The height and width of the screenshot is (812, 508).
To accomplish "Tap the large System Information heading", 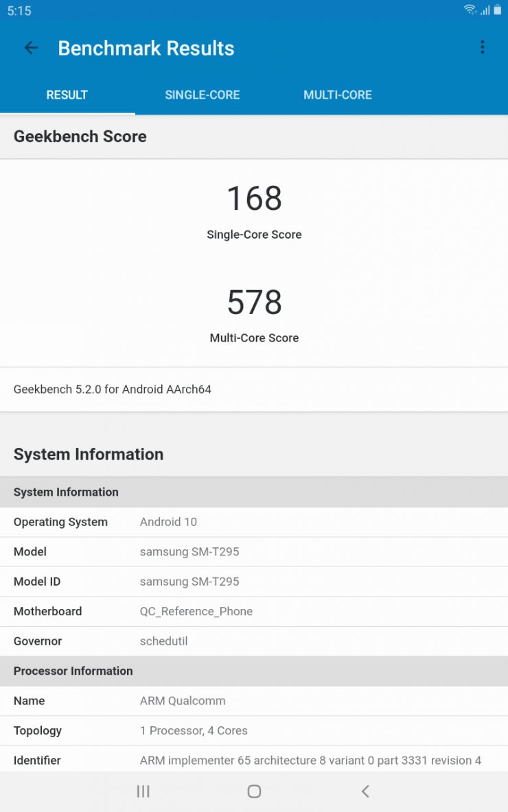I will 88,454.
